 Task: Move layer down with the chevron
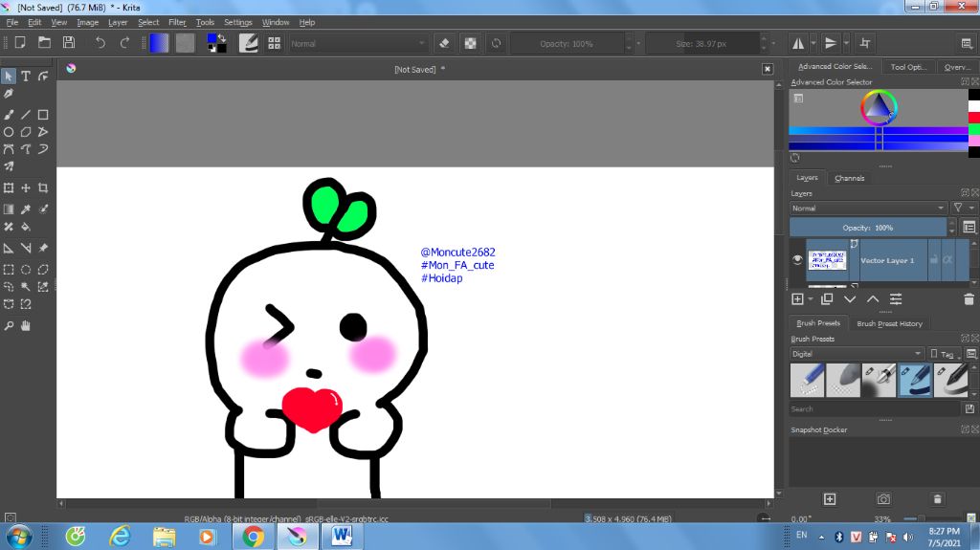pyautogui.click(x=850, y=299)
